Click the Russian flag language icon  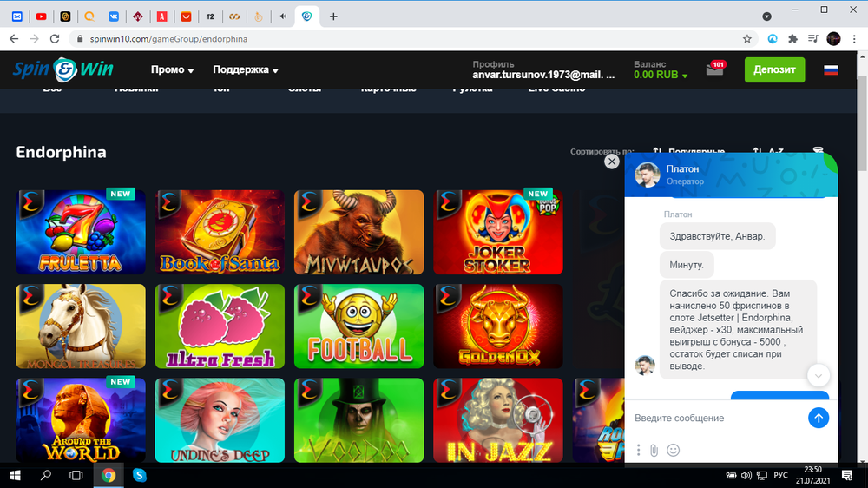(831, 69)
